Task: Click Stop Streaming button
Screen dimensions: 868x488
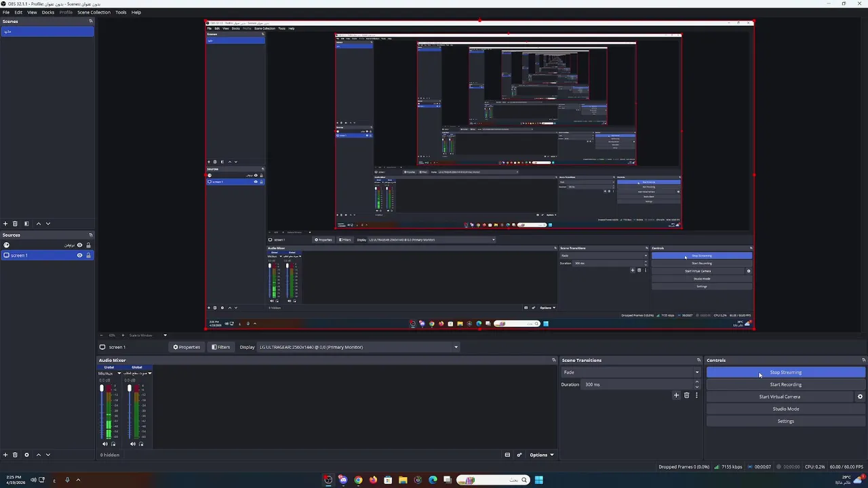Action: point(785,372)
